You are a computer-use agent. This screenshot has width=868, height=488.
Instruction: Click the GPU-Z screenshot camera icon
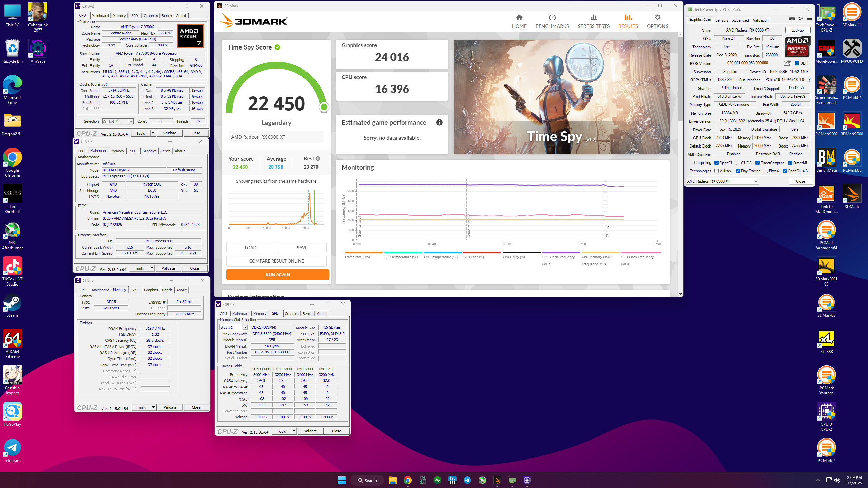click(792, 19)
